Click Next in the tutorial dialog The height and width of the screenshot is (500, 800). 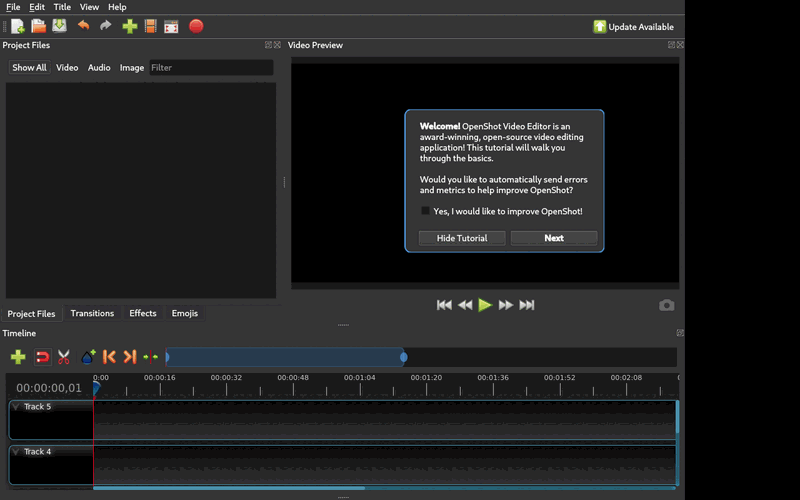coord(554,238)
